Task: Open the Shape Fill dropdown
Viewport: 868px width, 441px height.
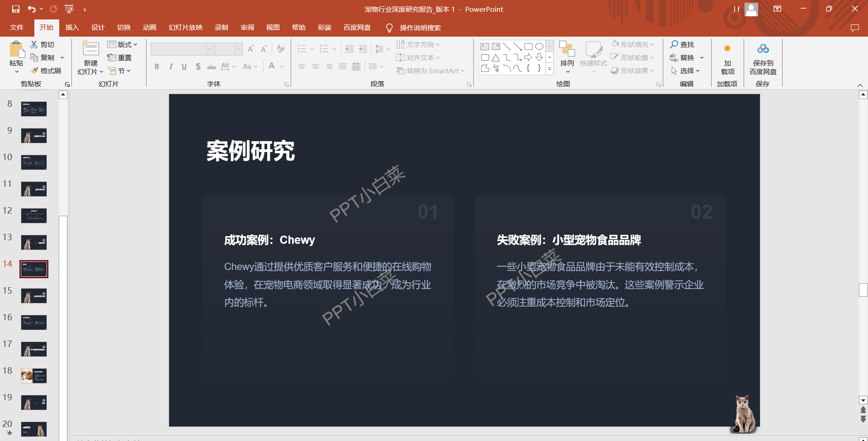Action: [632, 44]
